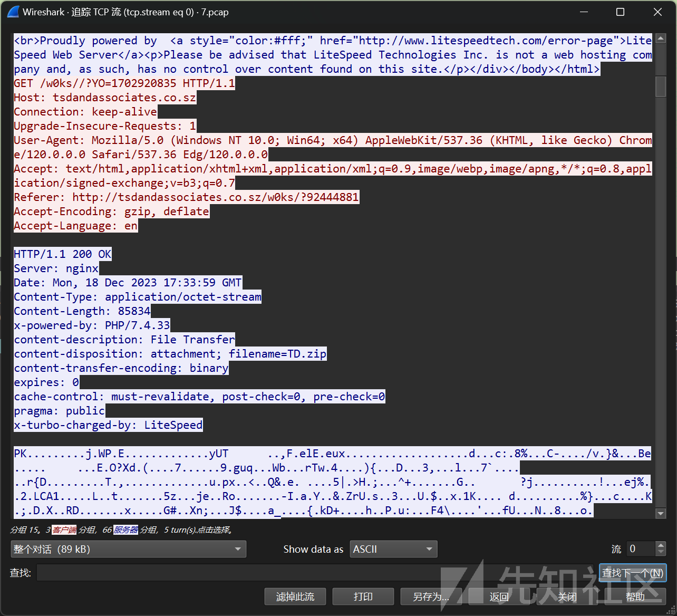Maximize the Follow TCP Stream window
Viewport: 677px width, 616px height.
(x=620, y=12)
